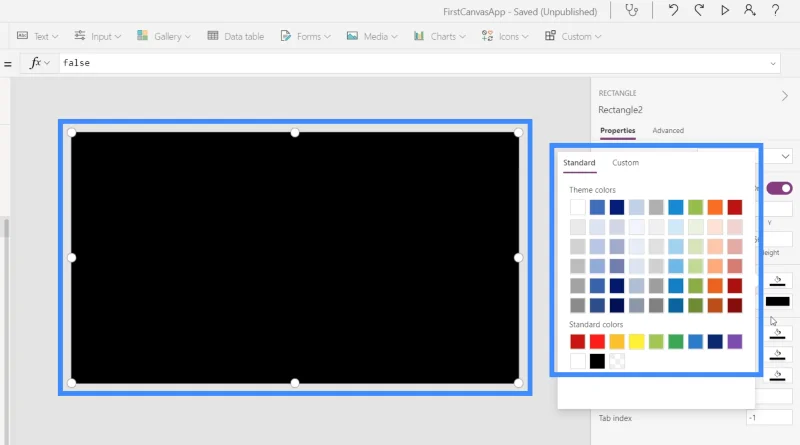Select the Standard color tab
This screenshot has height=445, width=800.
[579, 163]
